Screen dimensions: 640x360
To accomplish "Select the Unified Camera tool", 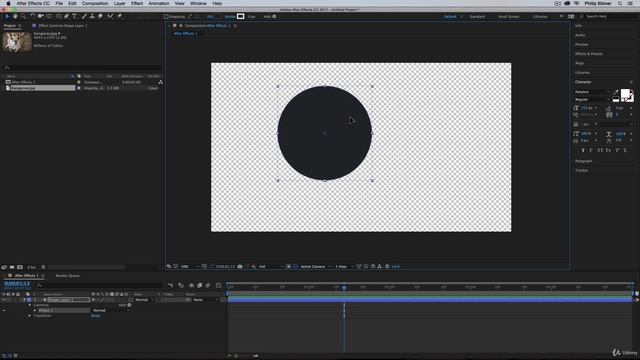I will (x=41, y=16).
